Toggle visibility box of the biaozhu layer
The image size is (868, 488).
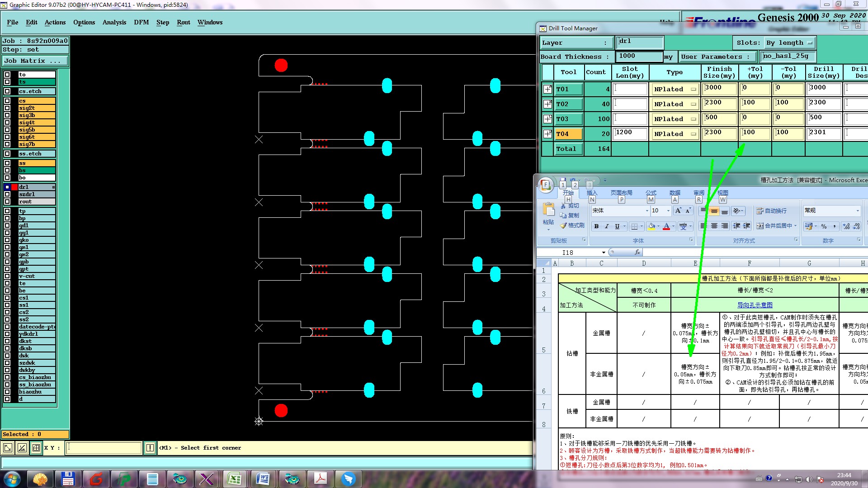[7, 392]
